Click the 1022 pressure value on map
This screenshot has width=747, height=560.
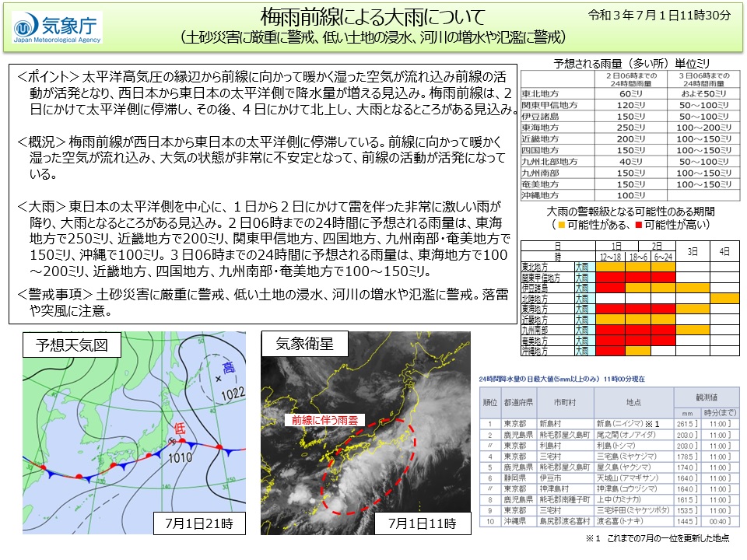click(233, 394)
